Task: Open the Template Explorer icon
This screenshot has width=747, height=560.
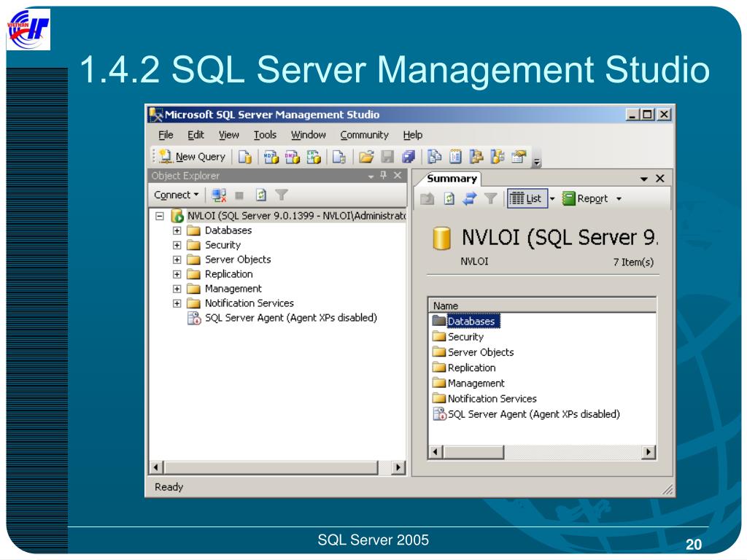Action: click(x=498, y=157)
